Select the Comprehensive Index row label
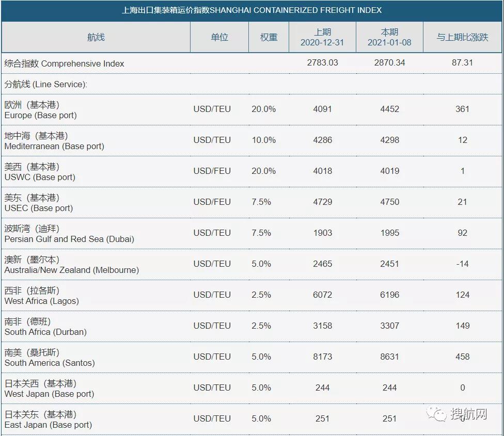 [x=65, y=63]
